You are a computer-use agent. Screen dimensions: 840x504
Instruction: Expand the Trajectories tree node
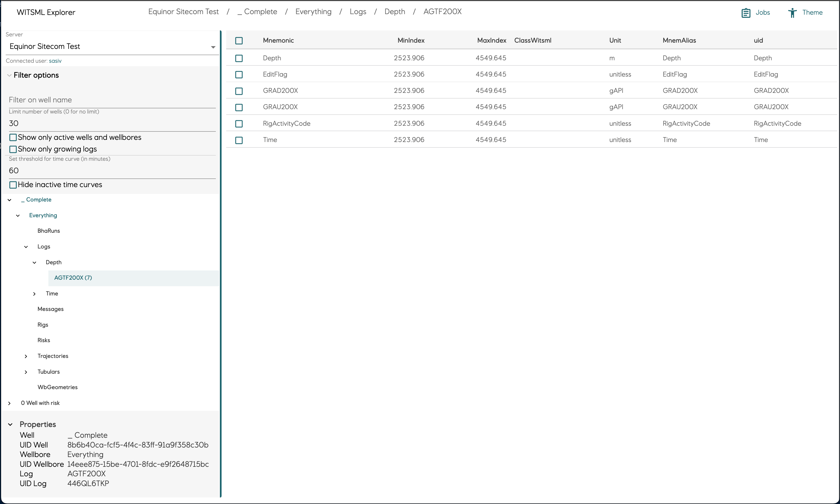(26, 356)
